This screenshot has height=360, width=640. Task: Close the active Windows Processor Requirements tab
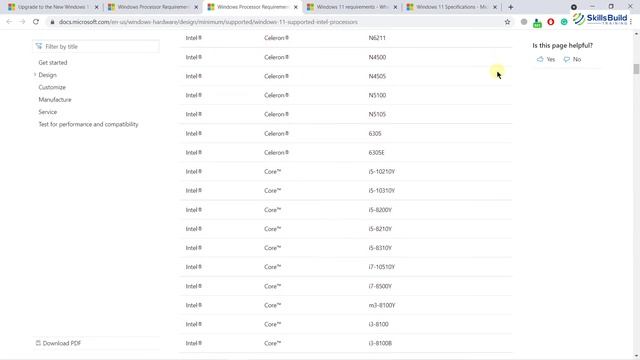[x=296, y=7]
